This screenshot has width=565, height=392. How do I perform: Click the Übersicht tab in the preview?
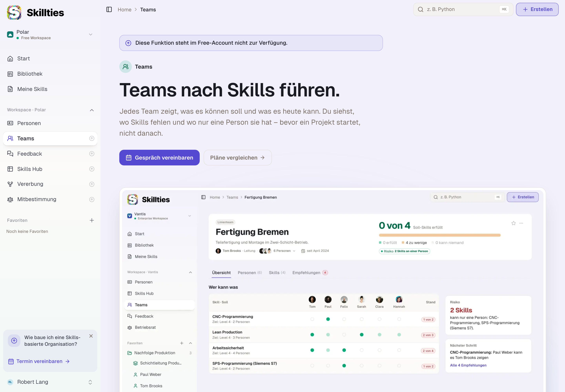click(221, 273)
